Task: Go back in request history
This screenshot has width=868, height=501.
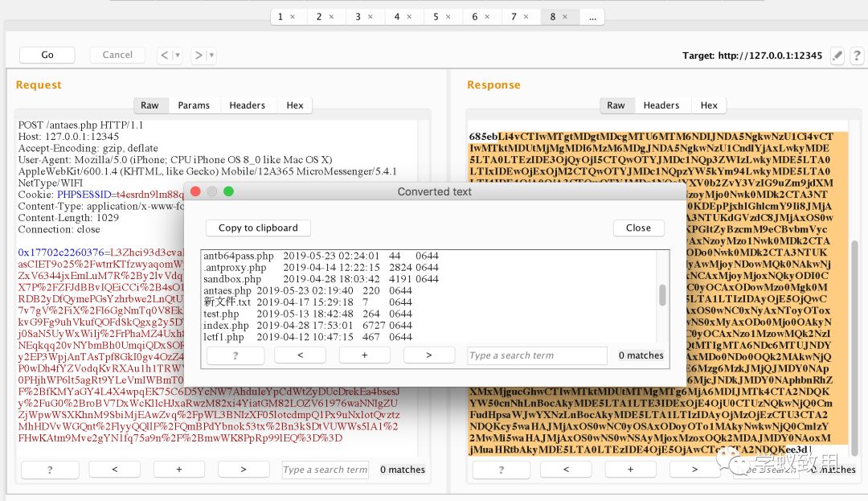Action: [164, 55]
